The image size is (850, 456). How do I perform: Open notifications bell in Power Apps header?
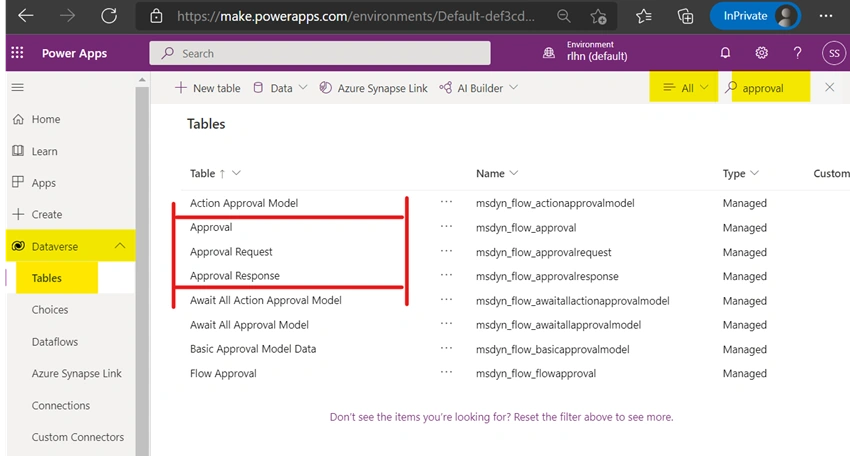(725, 53)
